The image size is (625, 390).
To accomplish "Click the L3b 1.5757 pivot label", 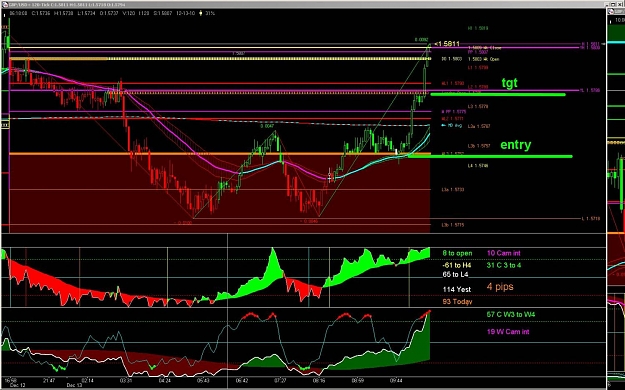I will 479,146.
